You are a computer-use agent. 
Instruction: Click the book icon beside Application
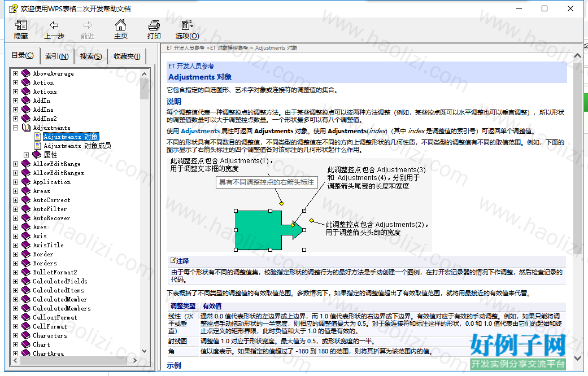point(26,181)
